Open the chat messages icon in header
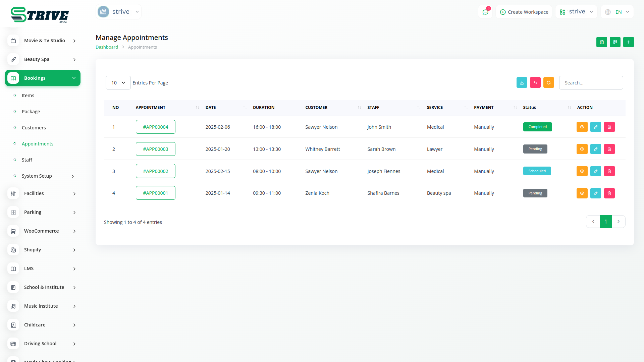Screen dimensions: 644x362 tap(485, 12)
